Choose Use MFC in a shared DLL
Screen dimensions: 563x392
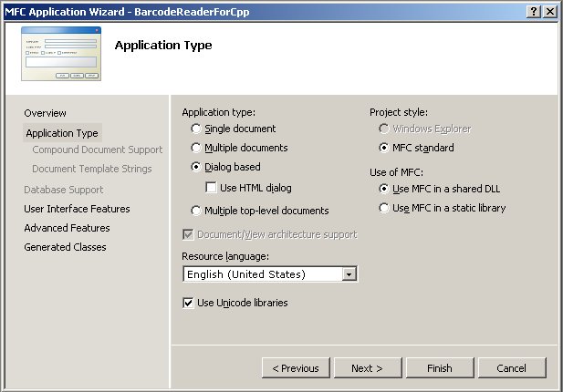(x=384, y=189)
